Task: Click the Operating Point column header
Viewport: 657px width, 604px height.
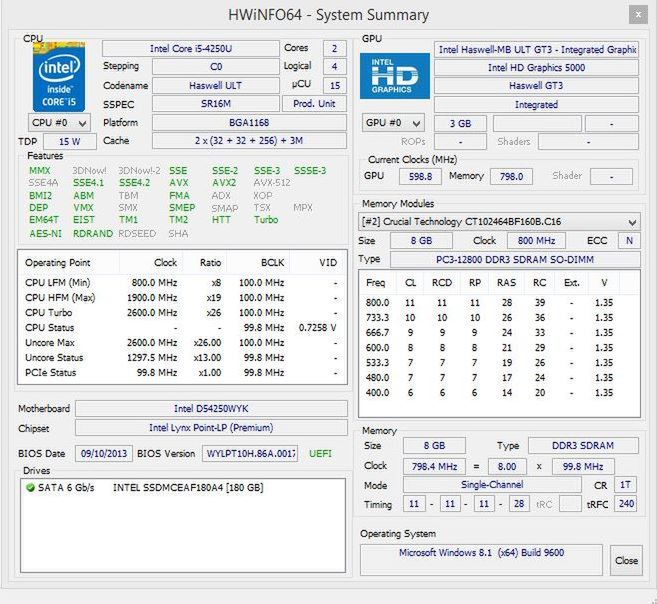Action: [x=69, y=263]
